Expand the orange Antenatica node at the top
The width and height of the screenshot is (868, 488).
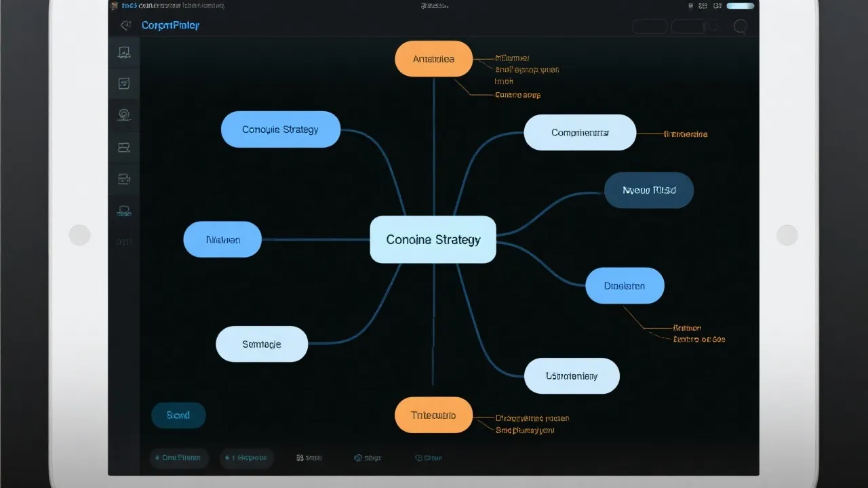(x=433, y=58)
